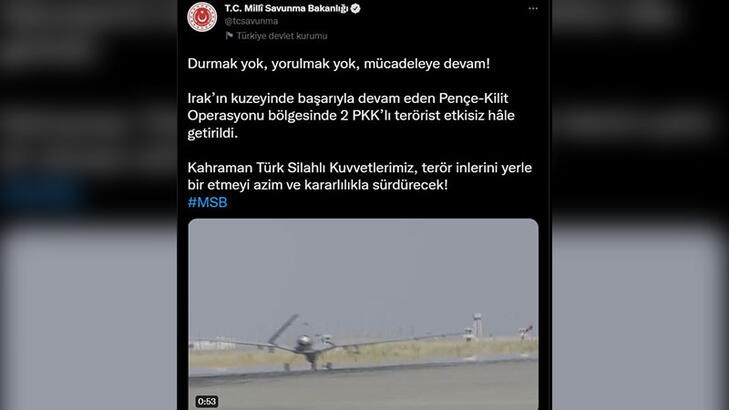729x410 pixels.
Task: Open the T.C. Millî Savunma Bakanlığı profile name
Action: coord(286,8)
